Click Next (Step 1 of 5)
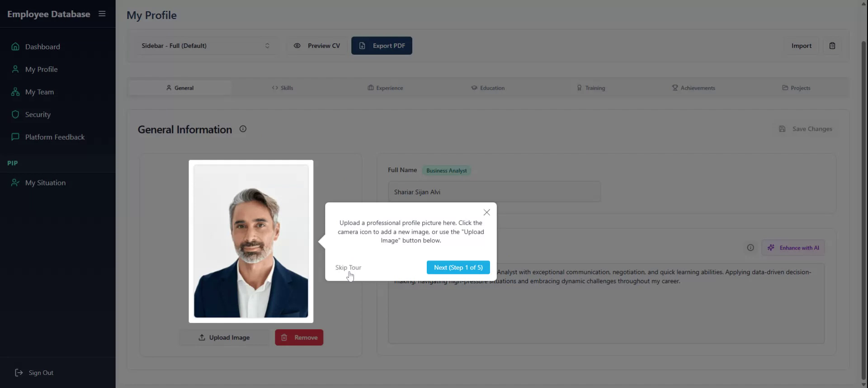The width and height of the screenshot is (868, 388). 458,267
